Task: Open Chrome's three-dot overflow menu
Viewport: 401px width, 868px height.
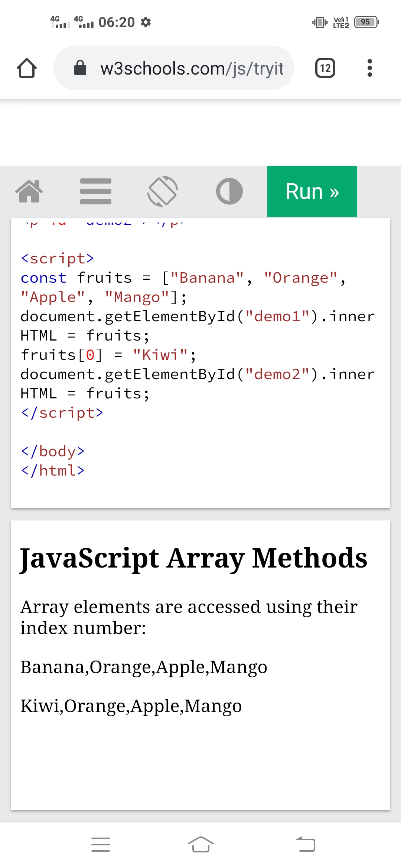Action: 369,68
